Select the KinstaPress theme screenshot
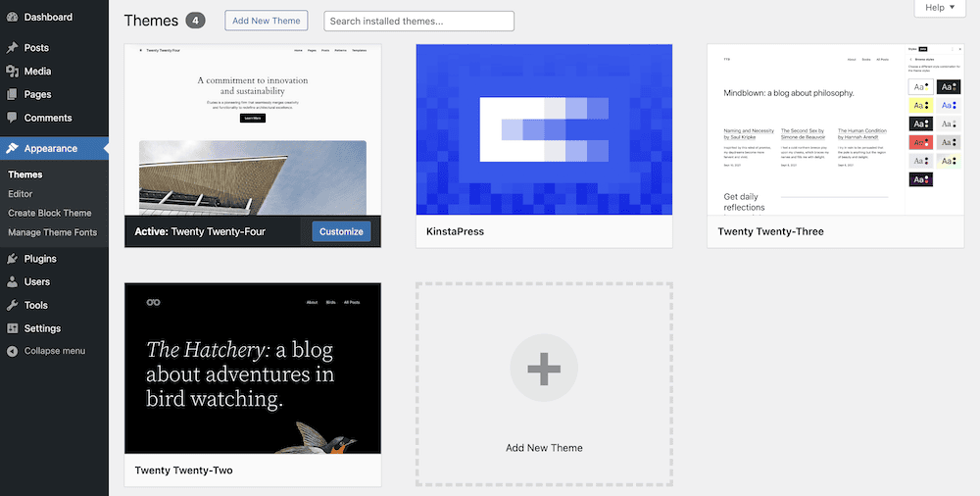980x496 pixels. tap(544, 129)
